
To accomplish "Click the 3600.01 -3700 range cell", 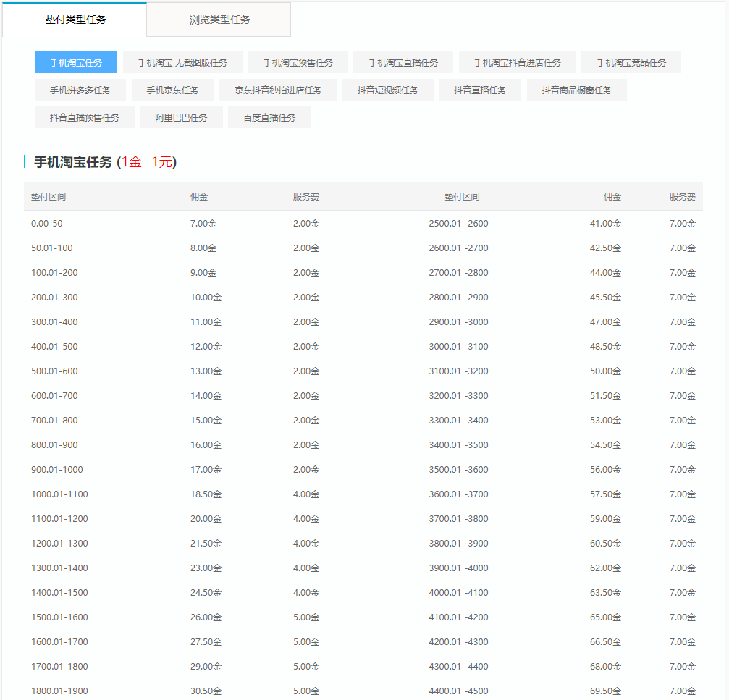I will pos(458,494).
